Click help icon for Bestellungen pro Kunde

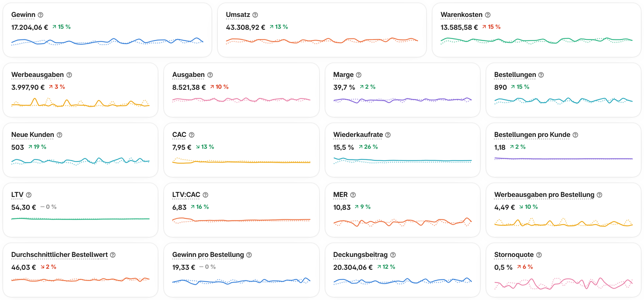point(575,135)
